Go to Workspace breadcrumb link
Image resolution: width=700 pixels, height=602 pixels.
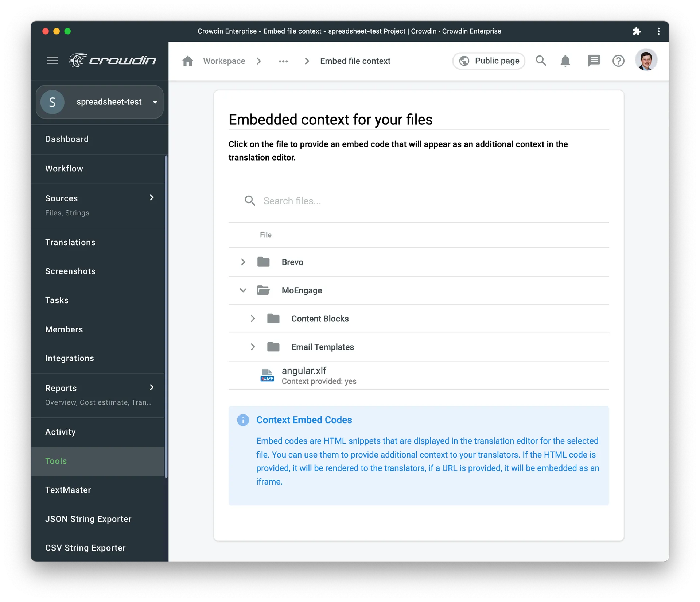[x=224, y=61]
